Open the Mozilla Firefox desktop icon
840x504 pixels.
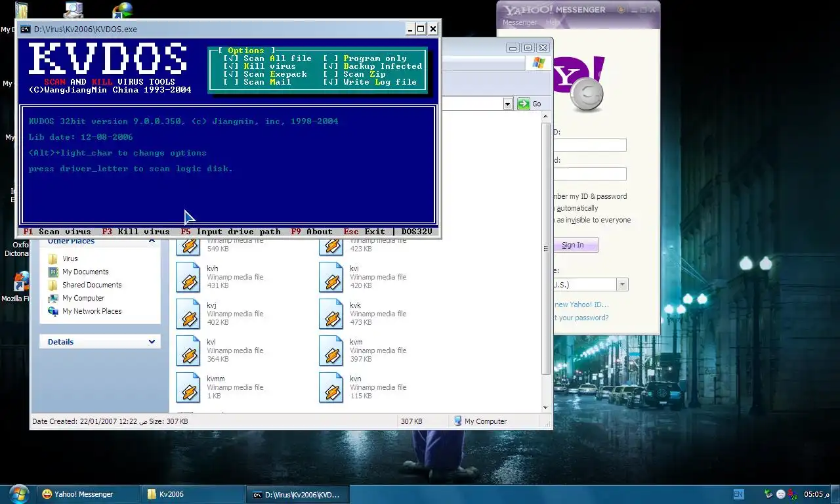22,282
